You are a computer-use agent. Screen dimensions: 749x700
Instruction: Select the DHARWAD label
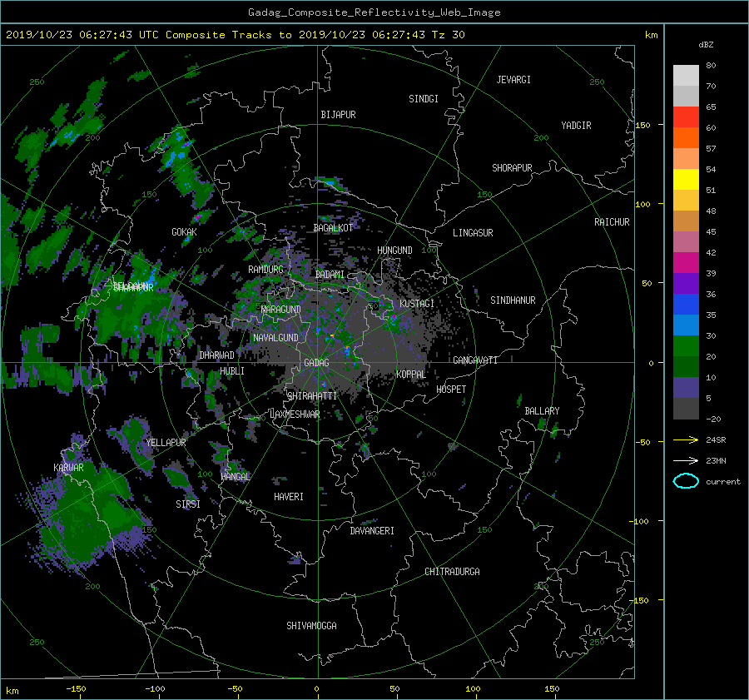[217, 355]
